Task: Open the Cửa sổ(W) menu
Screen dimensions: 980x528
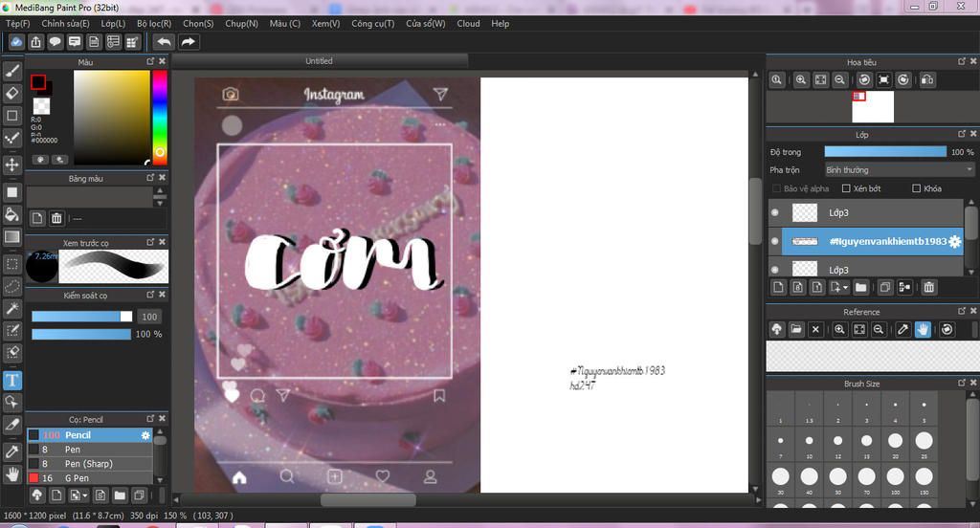Action: click(426, 23)
